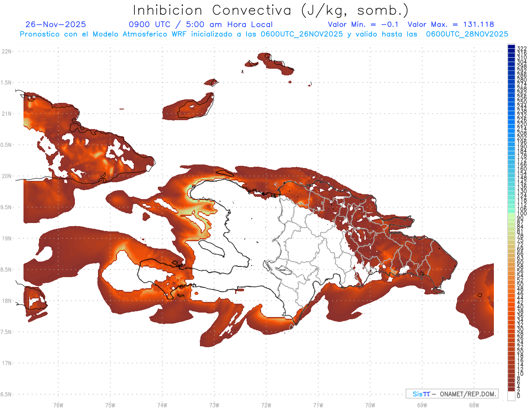Select the pale green swatch at 100
This screenshot has height=411, width=532.
(511, 216)
